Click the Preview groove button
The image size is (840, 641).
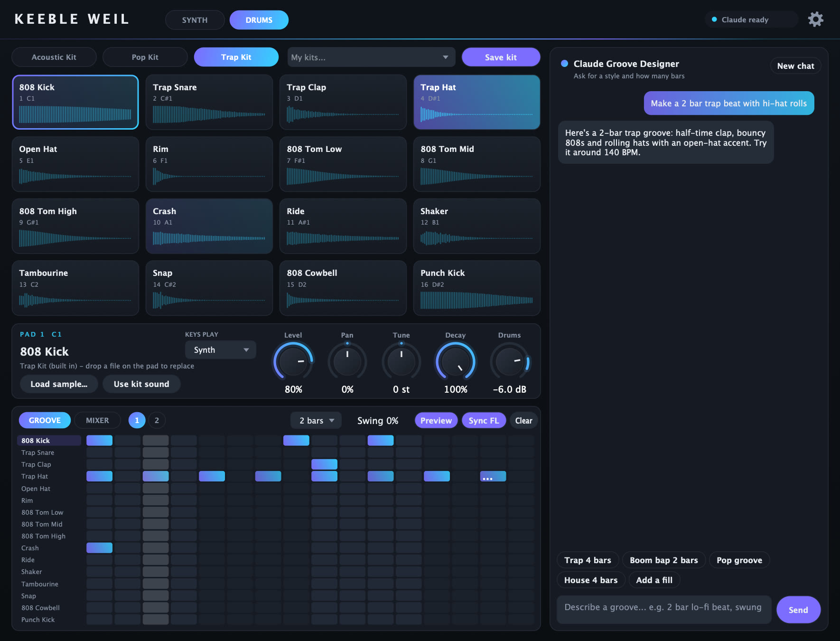[x=436, y=421]
